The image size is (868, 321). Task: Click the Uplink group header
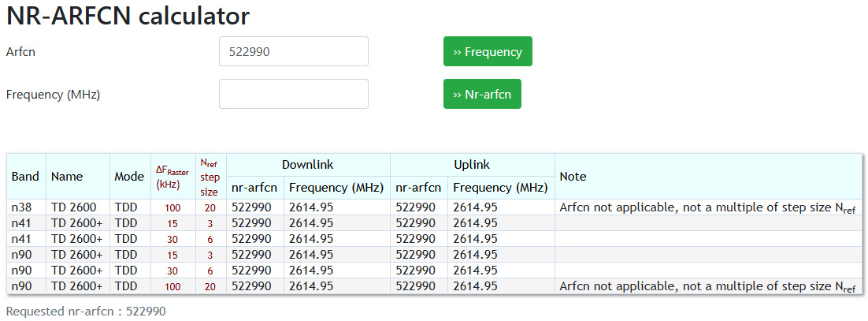472,165
